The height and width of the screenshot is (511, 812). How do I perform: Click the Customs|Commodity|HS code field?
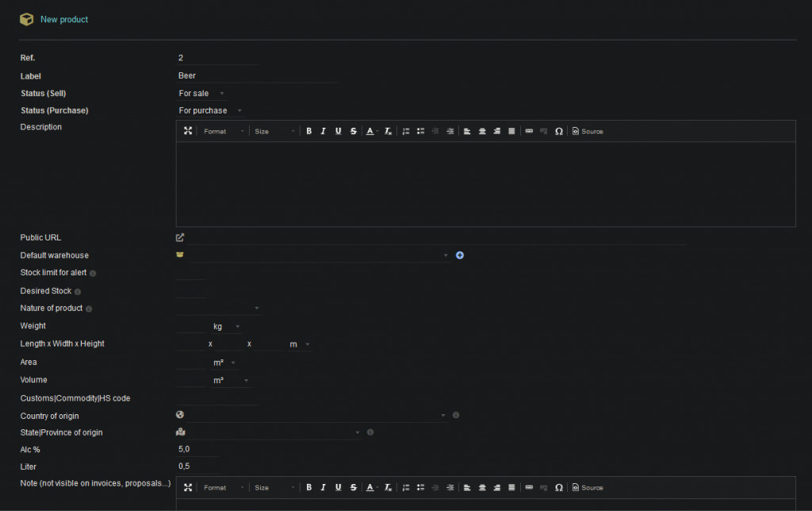coord(217,398)
